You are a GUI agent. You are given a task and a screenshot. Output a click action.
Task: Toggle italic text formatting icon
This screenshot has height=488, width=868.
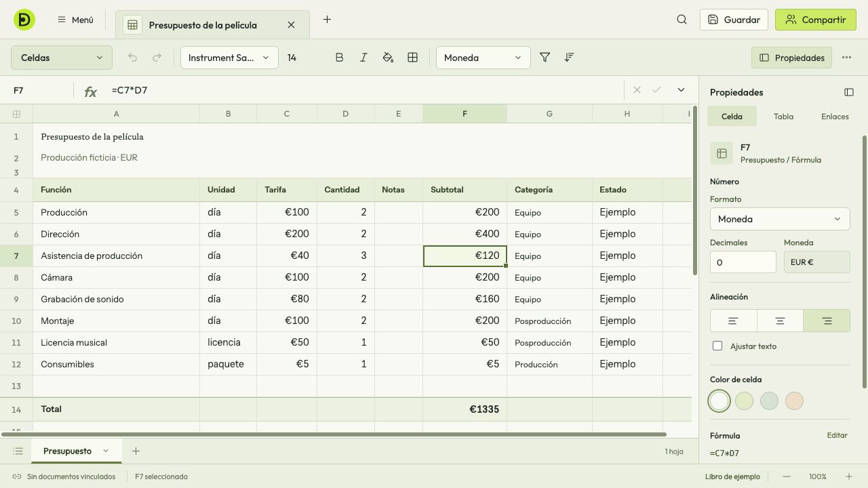click(363, 58)
